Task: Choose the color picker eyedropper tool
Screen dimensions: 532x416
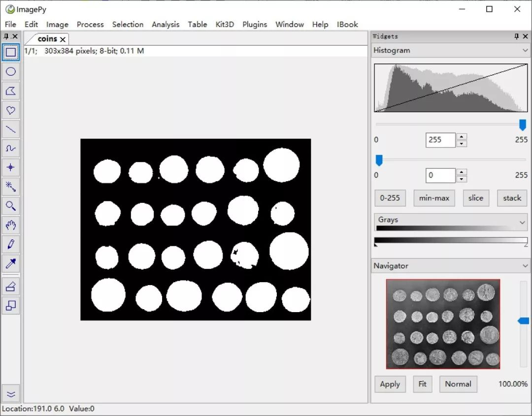Action: click(x=11, y=263)
